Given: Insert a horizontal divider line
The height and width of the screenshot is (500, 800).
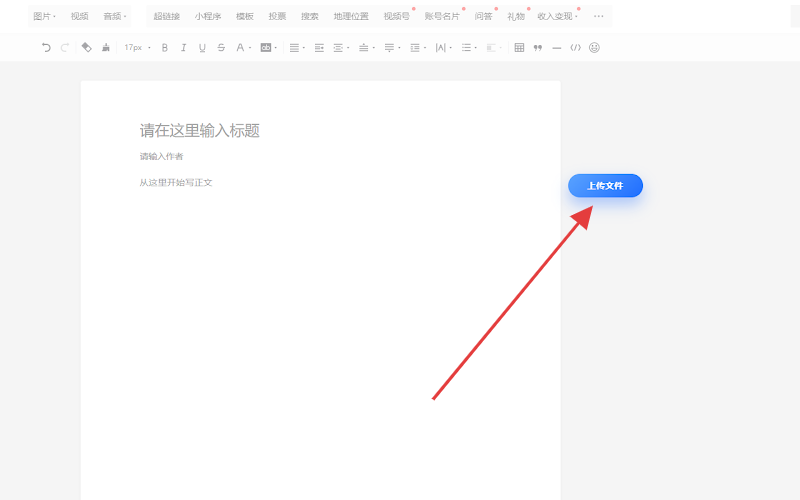Looking at the screenshot, I should 557,47.
